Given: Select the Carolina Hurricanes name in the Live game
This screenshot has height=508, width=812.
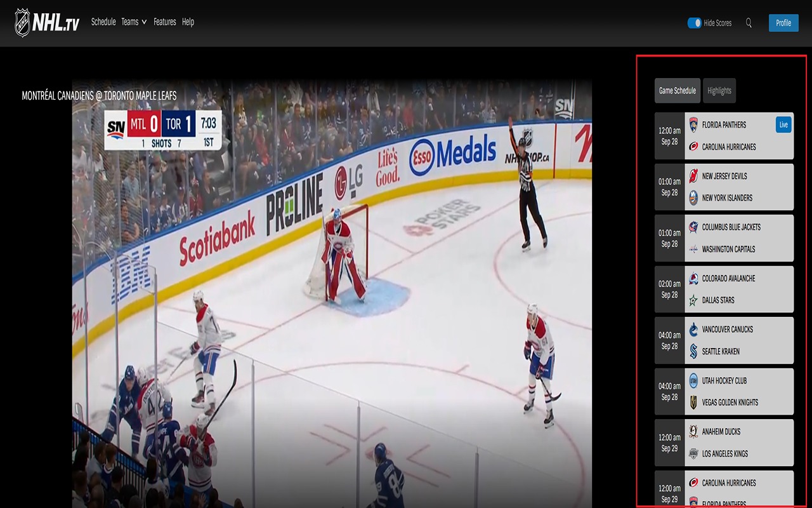Looking at the screenshot, I should 729,147.
